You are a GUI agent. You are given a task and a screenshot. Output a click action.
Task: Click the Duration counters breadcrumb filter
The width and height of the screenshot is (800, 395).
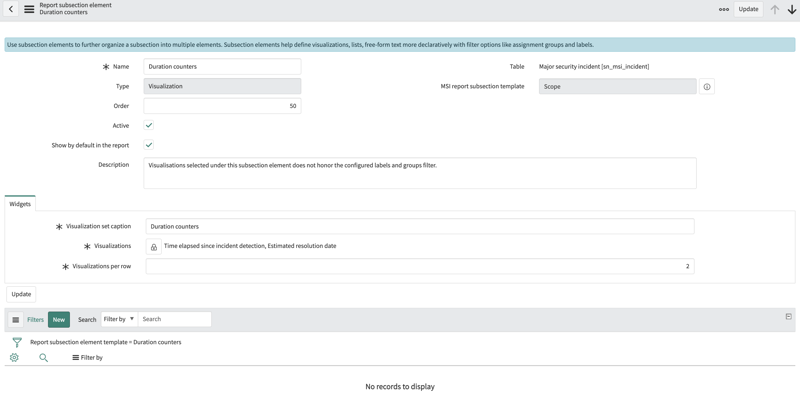click(106, 342)
